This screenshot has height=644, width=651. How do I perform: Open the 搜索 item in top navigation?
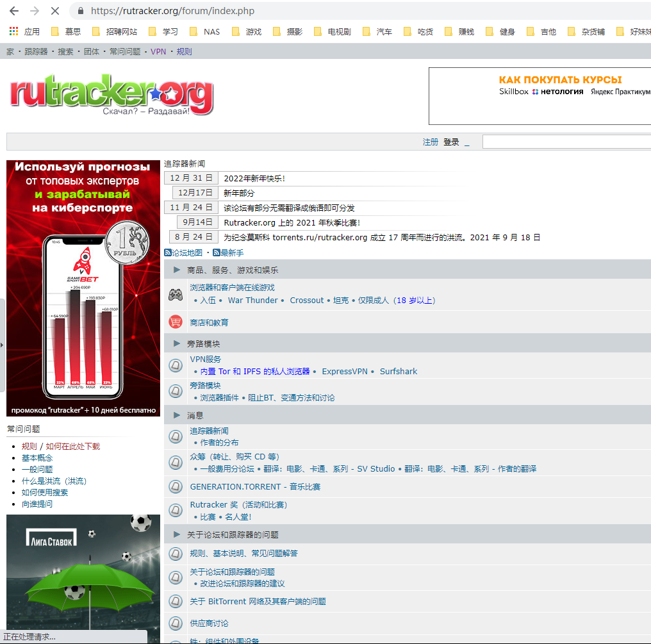65,52
